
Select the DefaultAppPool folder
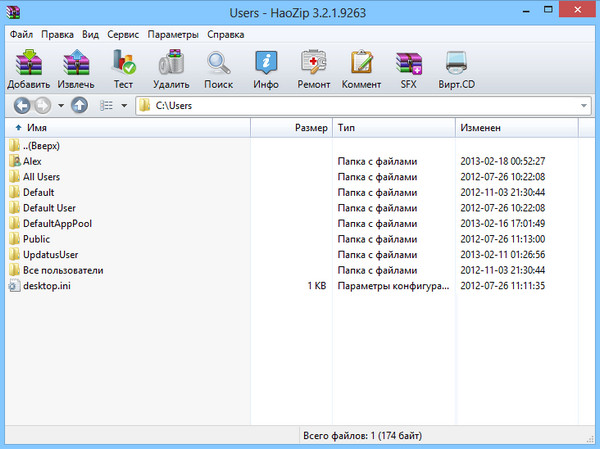[57, 224]
